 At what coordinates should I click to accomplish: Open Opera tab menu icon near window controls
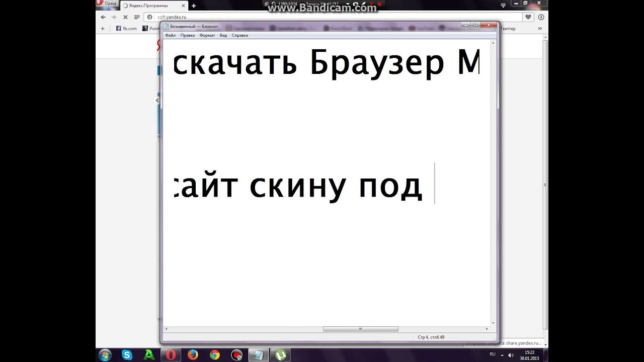click(503, 6)
